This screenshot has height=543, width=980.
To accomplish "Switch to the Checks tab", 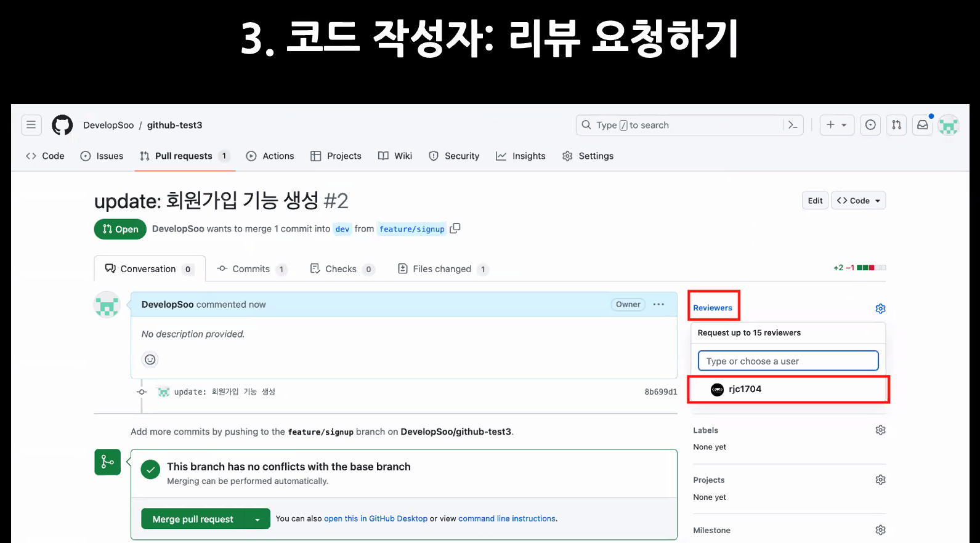I will click(x=342, y=269).
